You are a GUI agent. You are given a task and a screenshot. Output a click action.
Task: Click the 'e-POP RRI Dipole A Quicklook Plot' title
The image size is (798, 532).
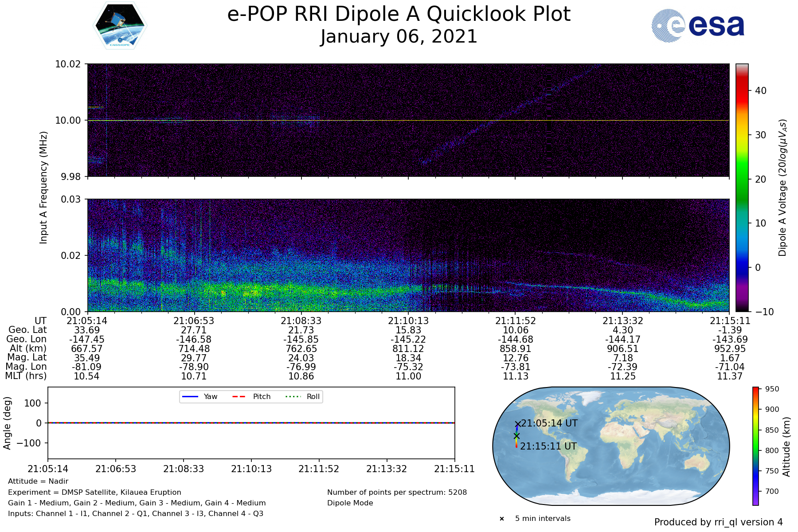click(399, 14)
